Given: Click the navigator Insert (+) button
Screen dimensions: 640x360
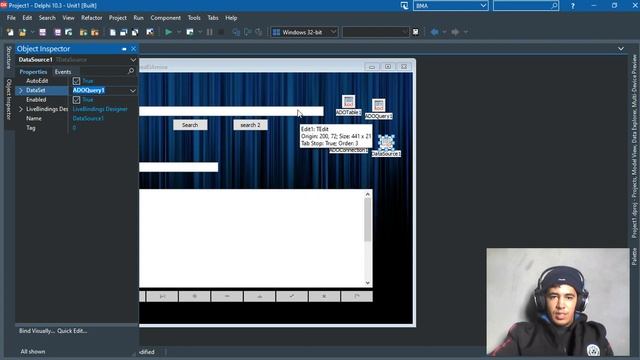Looking at the screenshot, I should tap(195, 296).
